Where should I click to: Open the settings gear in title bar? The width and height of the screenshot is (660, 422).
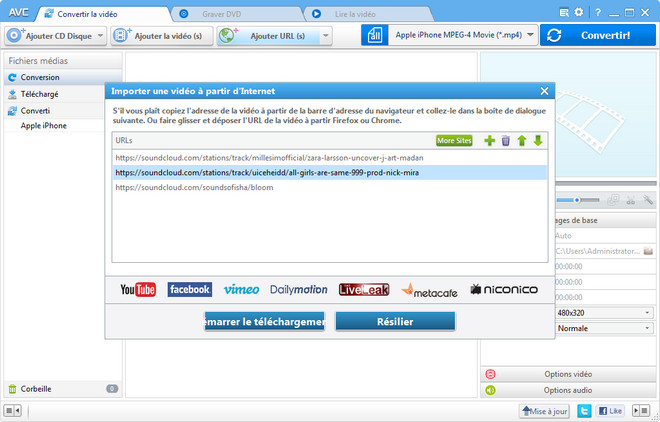click(x=578, y=12)
